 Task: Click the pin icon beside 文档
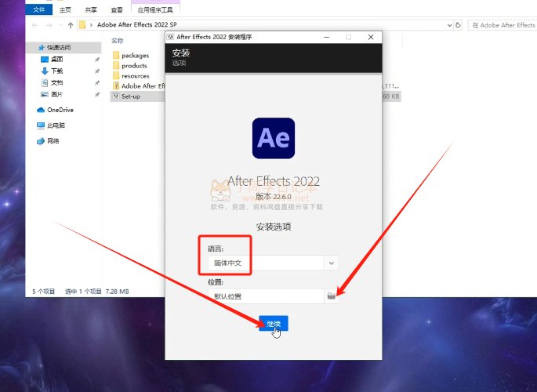97,83
